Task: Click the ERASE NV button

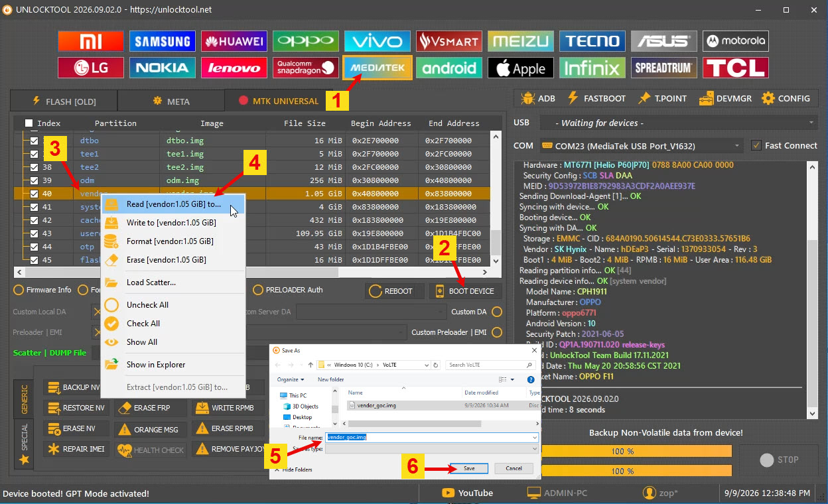Action: (77, 428)
